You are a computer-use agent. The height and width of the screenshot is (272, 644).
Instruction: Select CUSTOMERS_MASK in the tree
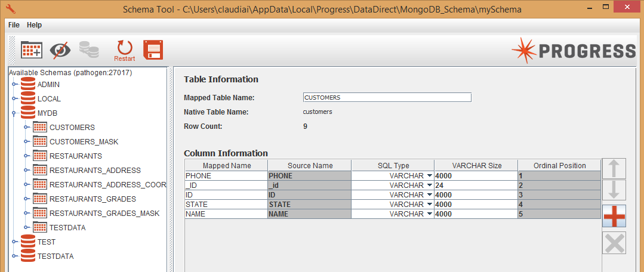coord(84,141)
